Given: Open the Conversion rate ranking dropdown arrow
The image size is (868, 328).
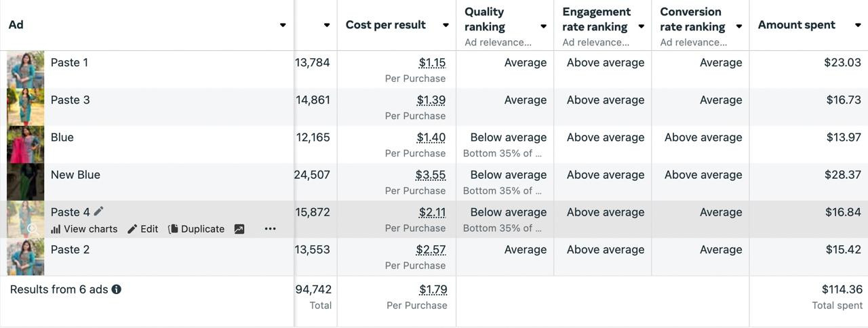Looking at the screenshot, I should coord(738,27).
